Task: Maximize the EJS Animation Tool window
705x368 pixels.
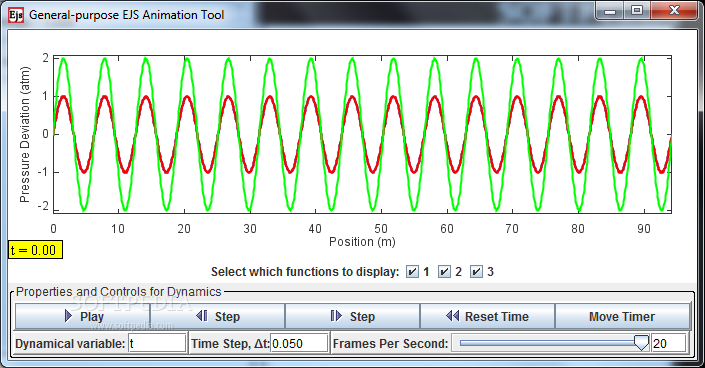Action: (637, 11)
